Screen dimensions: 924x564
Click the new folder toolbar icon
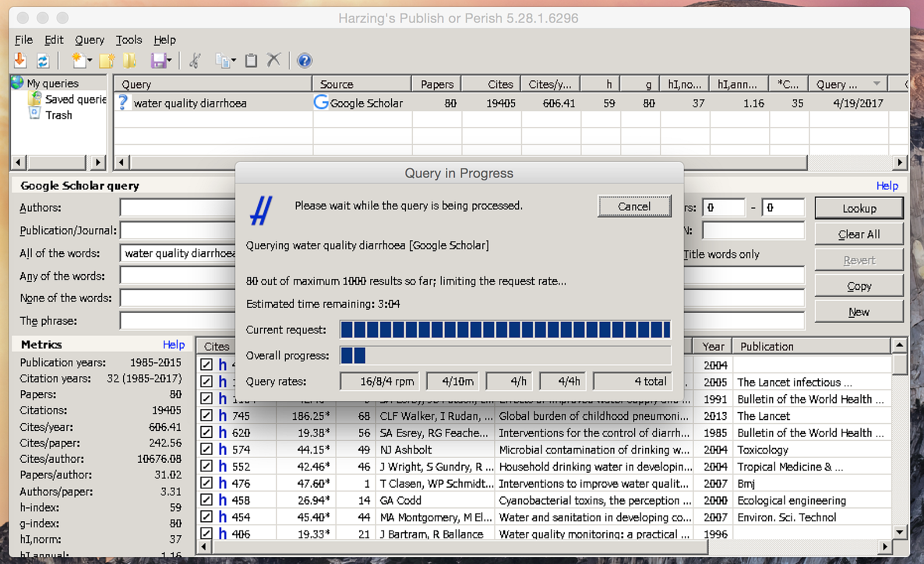[x=107, y=60]
